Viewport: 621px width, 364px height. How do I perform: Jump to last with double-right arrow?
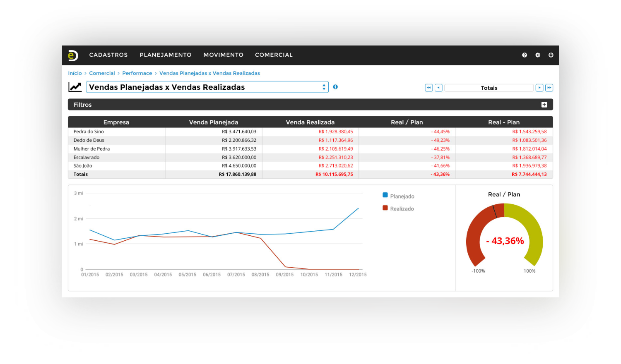[549, 88]
